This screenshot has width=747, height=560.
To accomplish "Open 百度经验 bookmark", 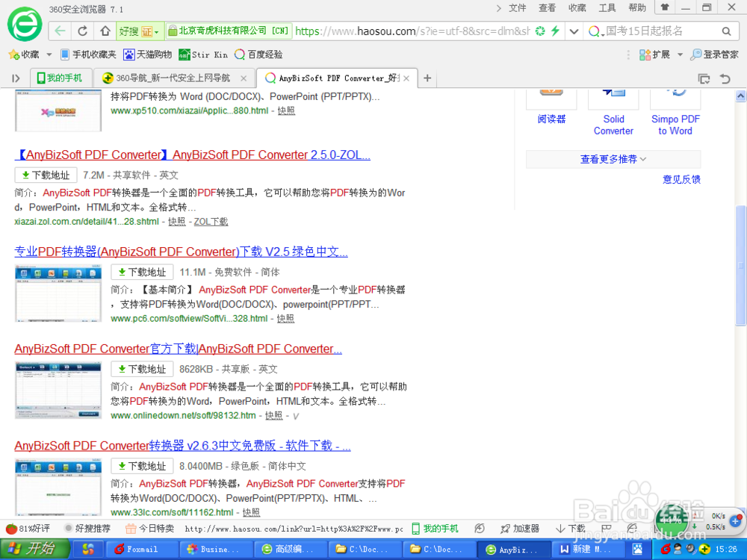I will click(x=258, y=55).
